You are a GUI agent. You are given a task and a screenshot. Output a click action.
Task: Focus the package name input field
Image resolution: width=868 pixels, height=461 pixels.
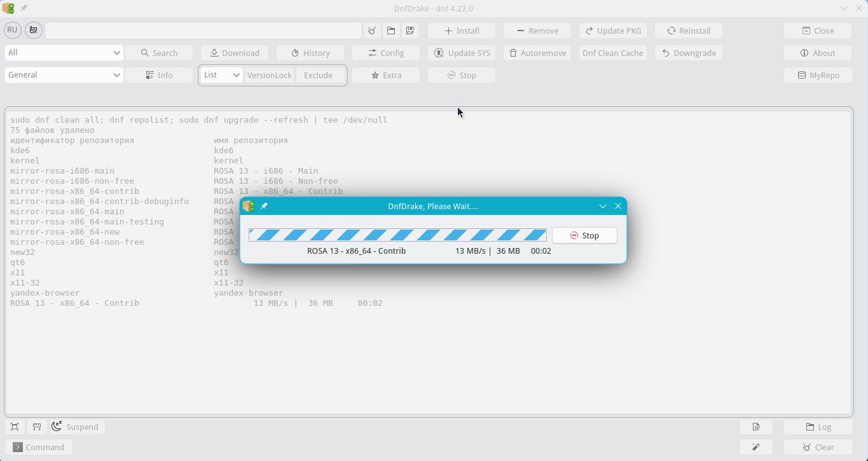[x=203, y=31]
